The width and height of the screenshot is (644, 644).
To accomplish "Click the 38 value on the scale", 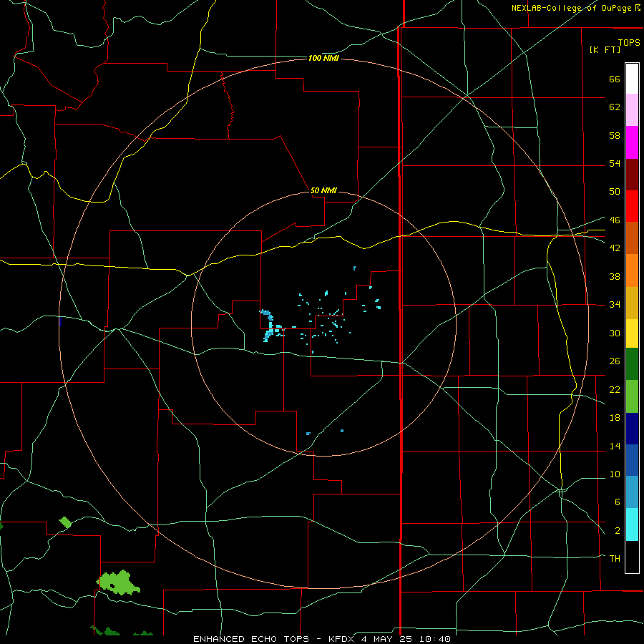I will (615, 276).
